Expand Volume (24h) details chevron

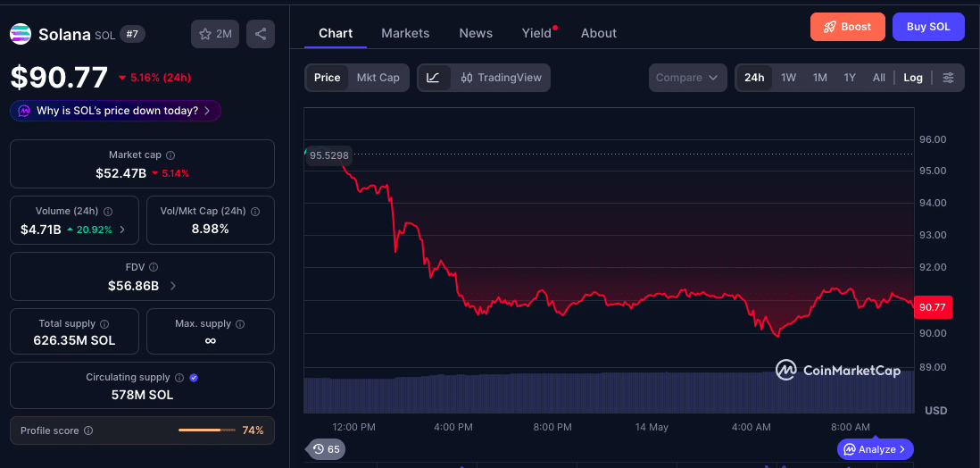click(122, 230)
